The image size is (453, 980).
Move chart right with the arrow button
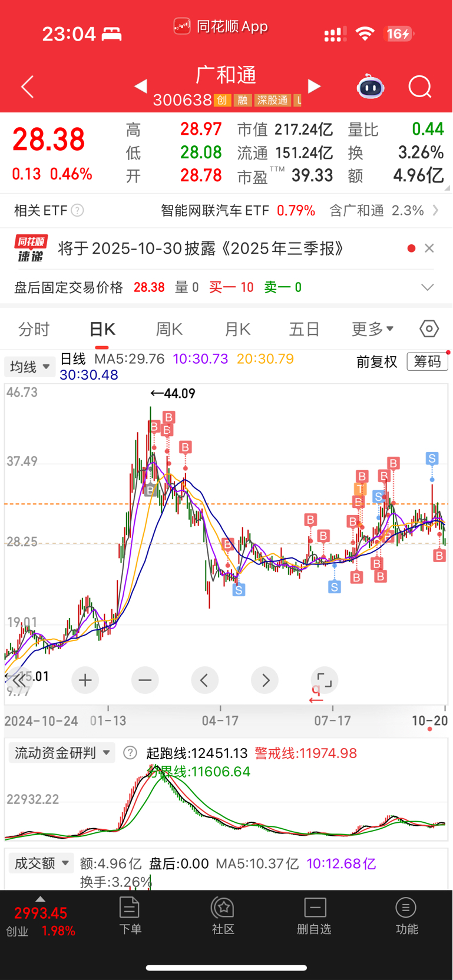click(265, 680)
